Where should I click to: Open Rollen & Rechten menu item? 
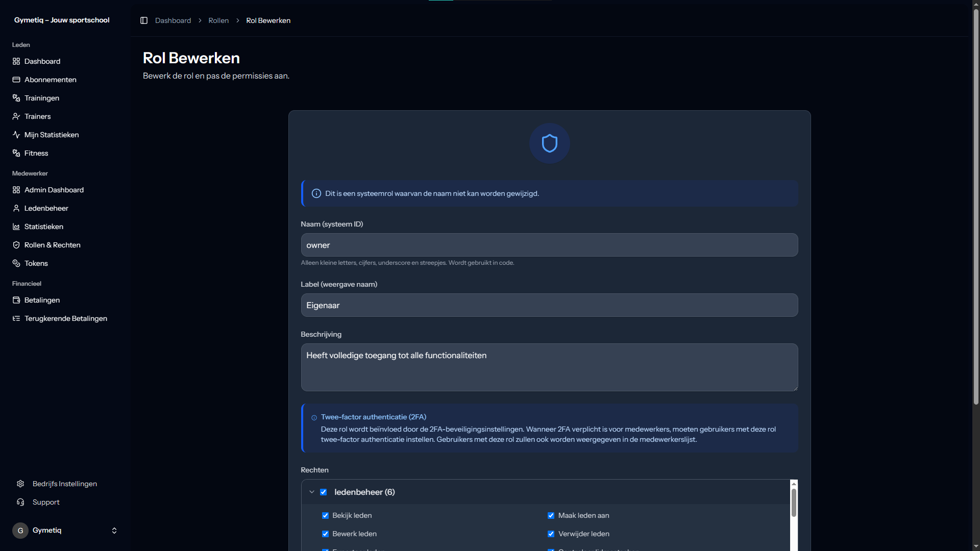point(65,245)
